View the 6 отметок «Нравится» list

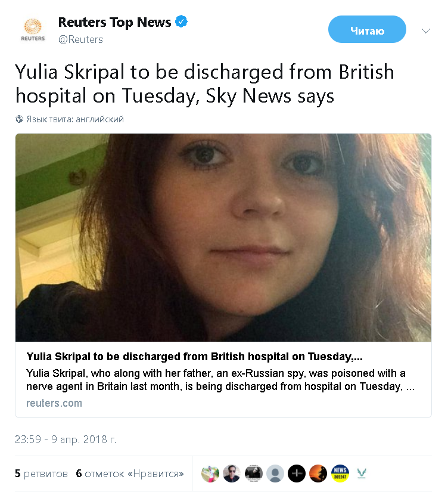pos(130,474)
